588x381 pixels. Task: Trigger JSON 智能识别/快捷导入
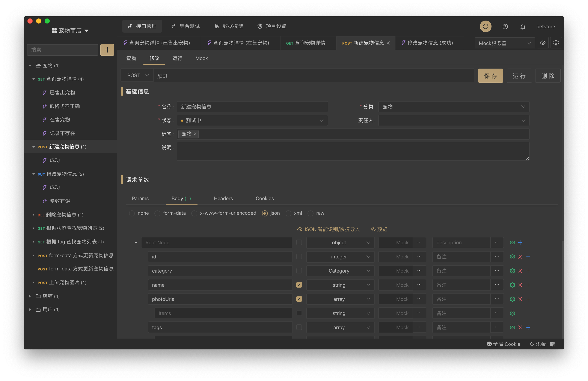(329, 229)
